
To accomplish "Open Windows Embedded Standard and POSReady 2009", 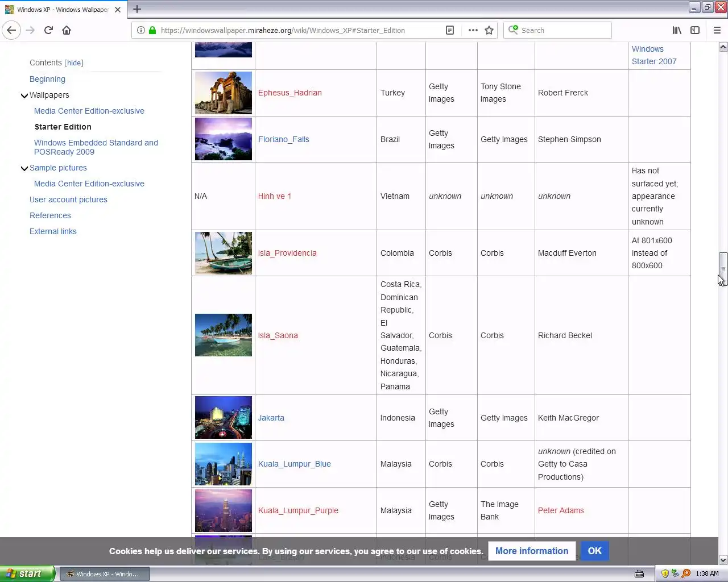I will coord(96,147).
